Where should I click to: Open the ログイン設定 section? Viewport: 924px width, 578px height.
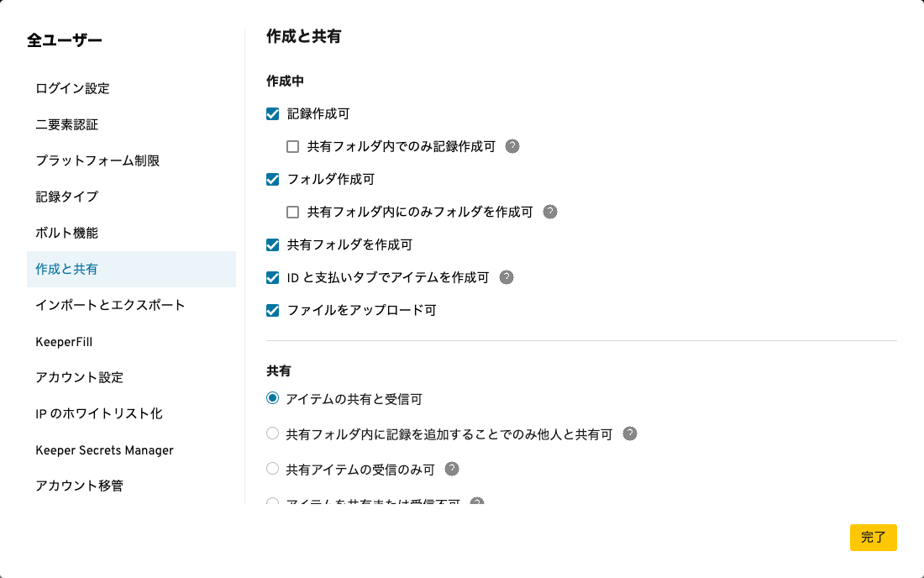pyautogui.click(x=72, y=88)
